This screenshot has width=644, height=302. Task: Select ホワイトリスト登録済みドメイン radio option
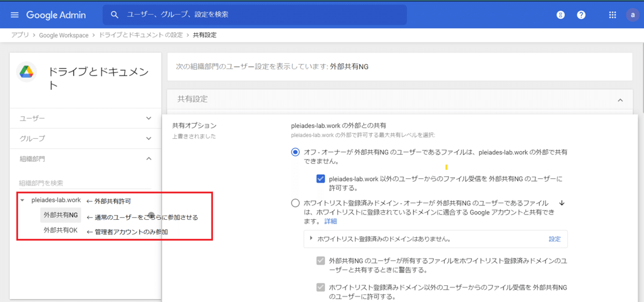[295, 203]
